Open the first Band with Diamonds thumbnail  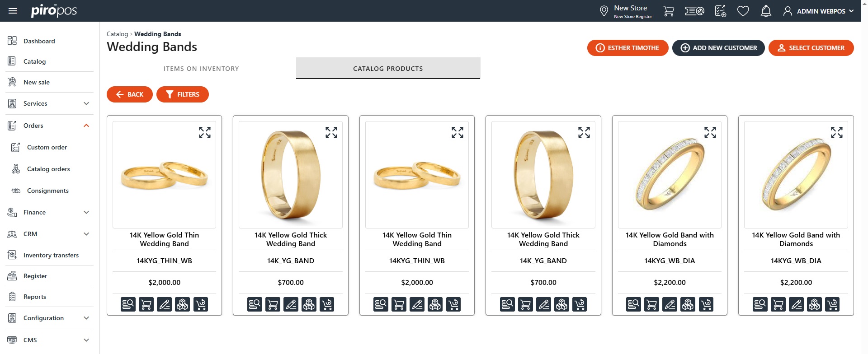[x=670, y=175]
